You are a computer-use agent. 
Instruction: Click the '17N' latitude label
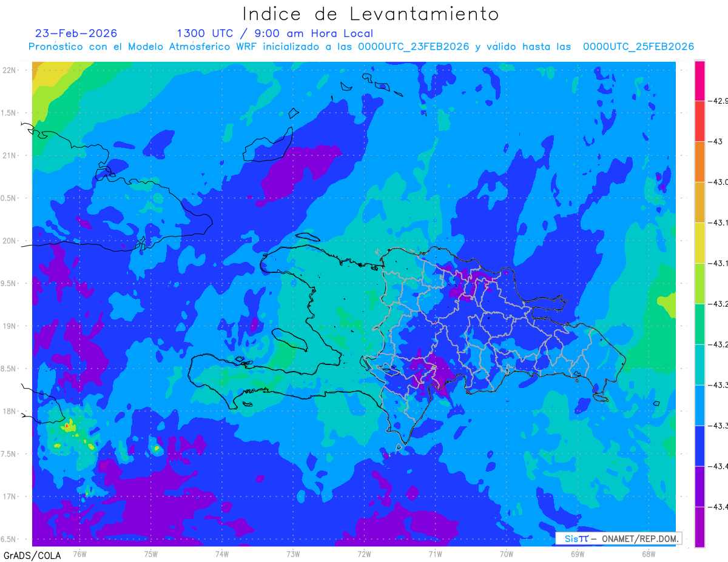tap(9, 497)
